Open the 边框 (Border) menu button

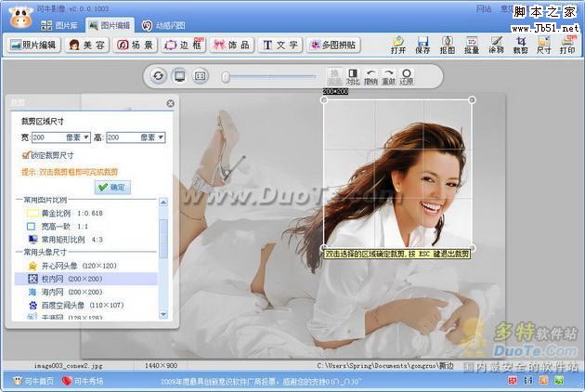(183, 45)
